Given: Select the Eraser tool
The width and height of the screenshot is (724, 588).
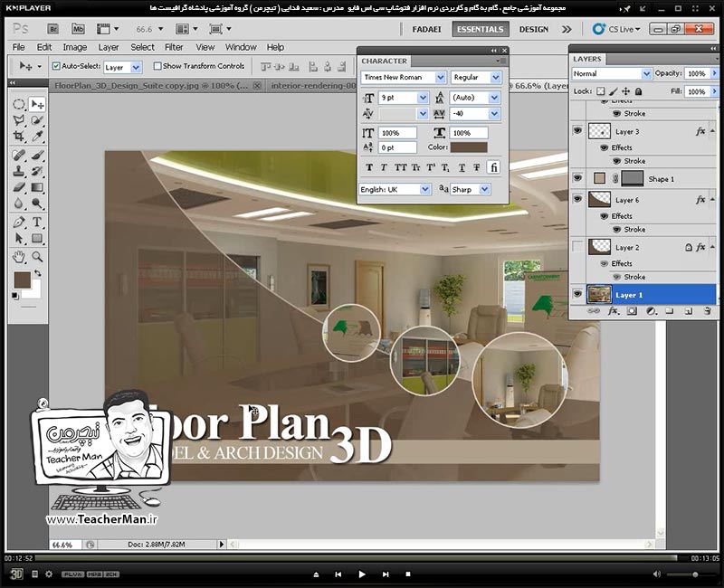Looking at the screenshot, I should pyautogui.click(x=18, y=187).
